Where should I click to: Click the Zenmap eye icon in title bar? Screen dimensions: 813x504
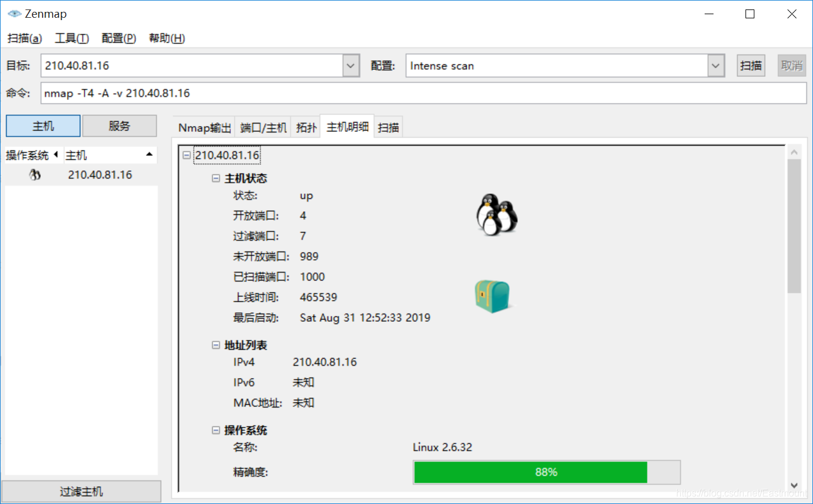(x=14, y=14)
